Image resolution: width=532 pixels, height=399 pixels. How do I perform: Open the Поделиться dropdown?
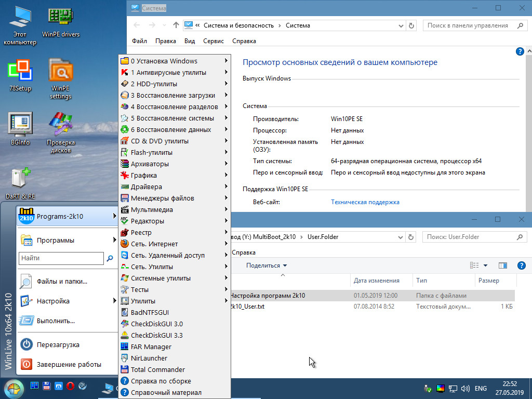pyautogui.click(x=267, y=265)
